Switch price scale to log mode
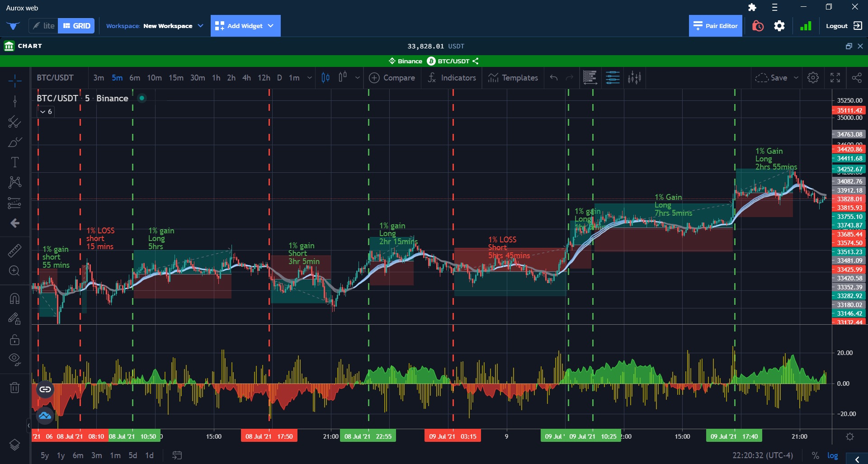This screenshot has width=868, height=464. (832, 455)
